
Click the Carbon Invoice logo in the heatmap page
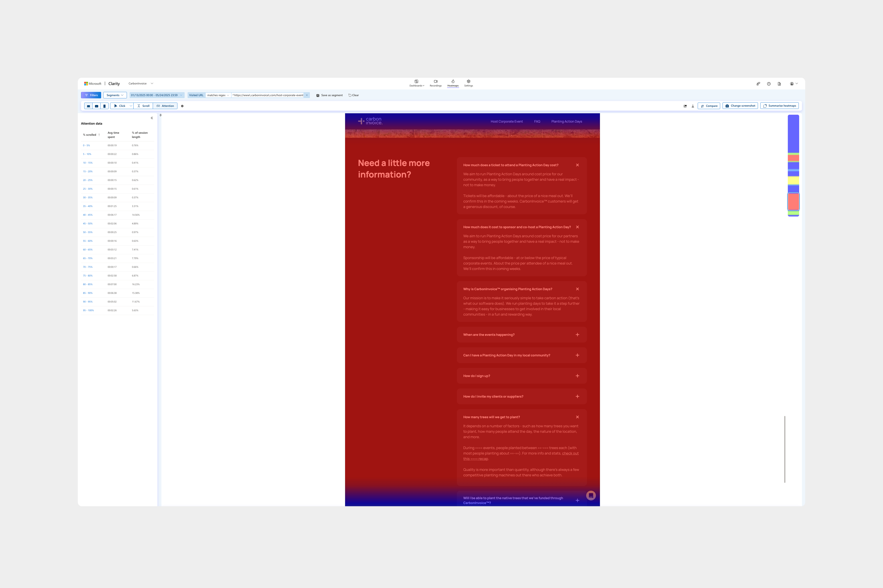pos(370,121)
